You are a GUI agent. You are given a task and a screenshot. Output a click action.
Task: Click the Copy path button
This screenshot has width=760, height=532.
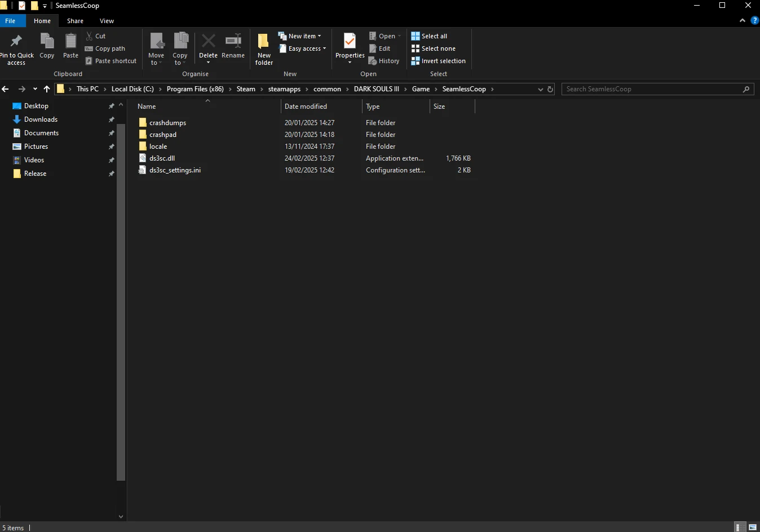coord(105,48)
